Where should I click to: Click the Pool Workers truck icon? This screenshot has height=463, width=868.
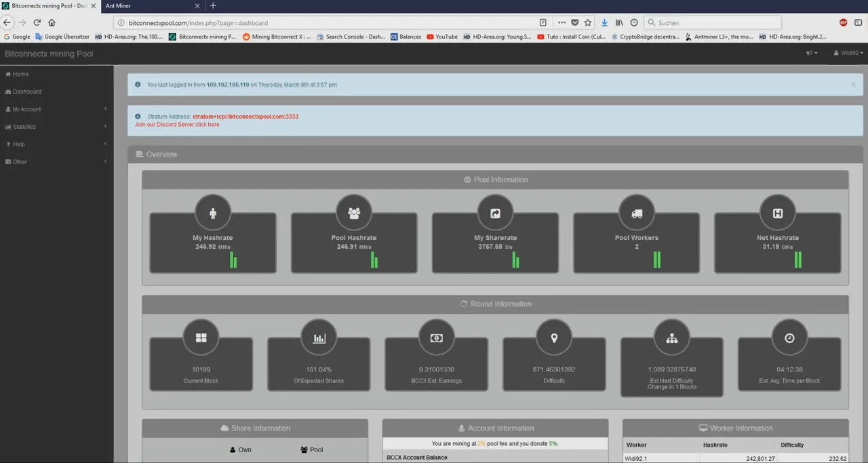coord(636,213)
